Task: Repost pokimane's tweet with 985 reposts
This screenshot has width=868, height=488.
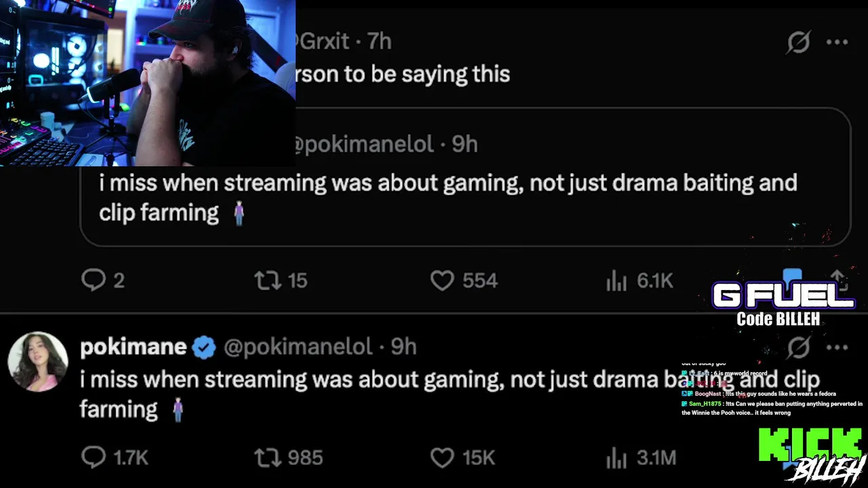Action: pos(267,457)
